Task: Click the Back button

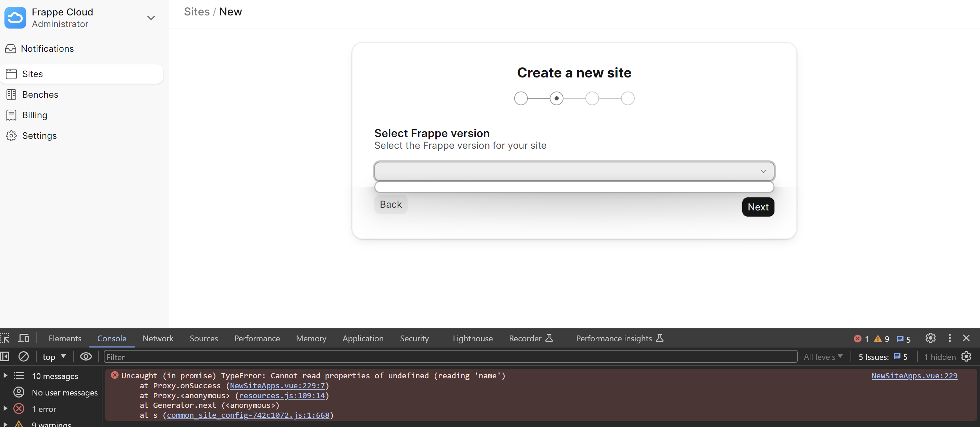Action: [x=391, y=204]
